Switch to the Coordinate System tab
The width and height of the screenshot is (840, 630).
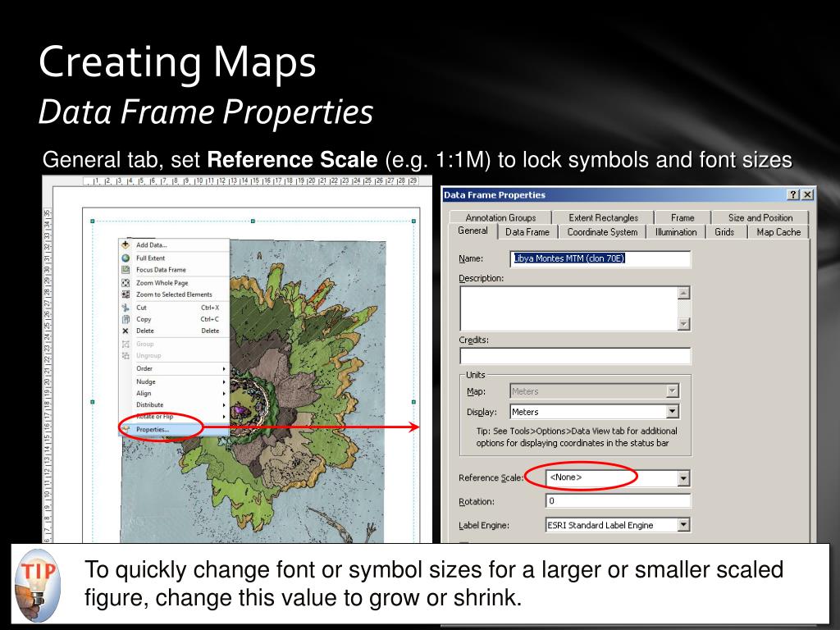(x=602, y=232)
